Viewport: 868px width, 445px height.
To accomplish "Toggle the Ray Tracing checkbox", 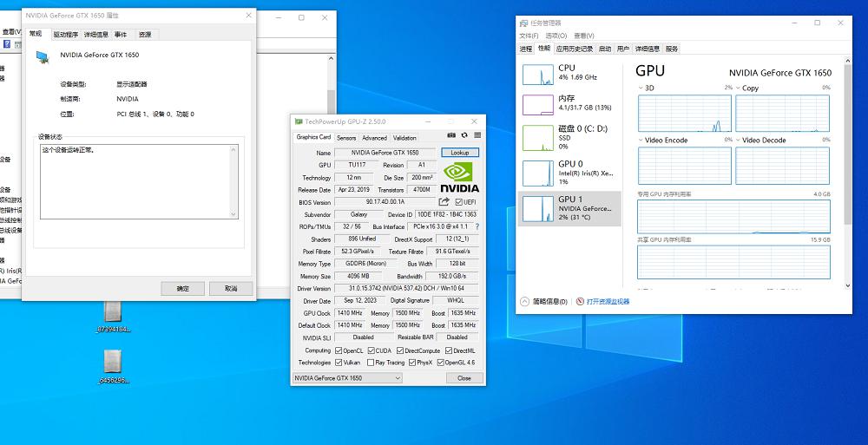I will coord(370,363).
